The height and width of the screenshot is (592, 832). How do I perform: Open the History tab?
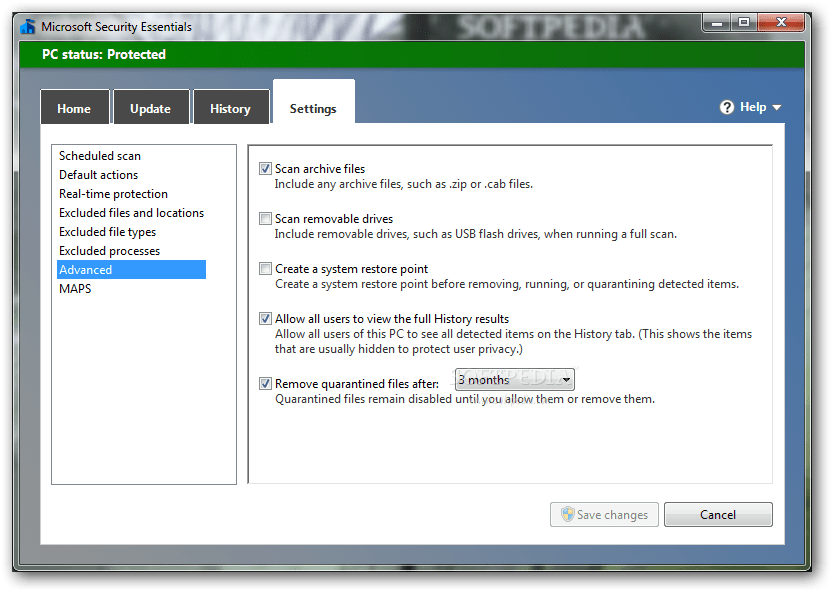point(231,108)
